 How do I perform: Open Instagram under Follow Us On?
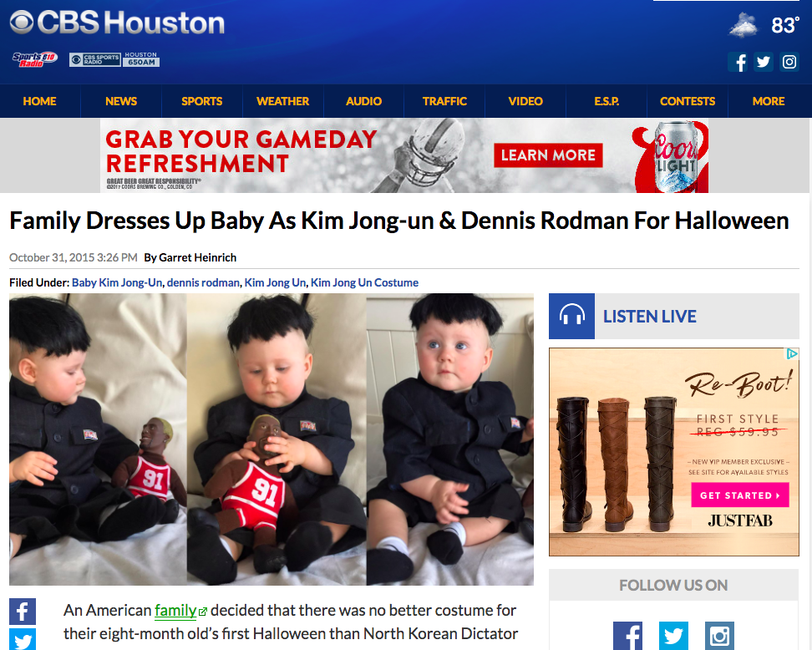(x=719, y=636)
